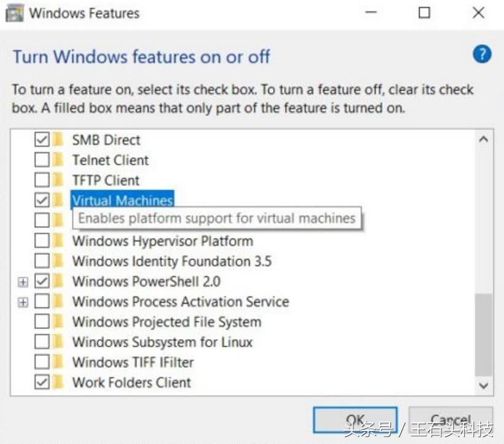Image resolution: width=504 pixels, height=444 pixels.
Task: Click the folder icon beside Work Folders Client
Action: [58, 383]
